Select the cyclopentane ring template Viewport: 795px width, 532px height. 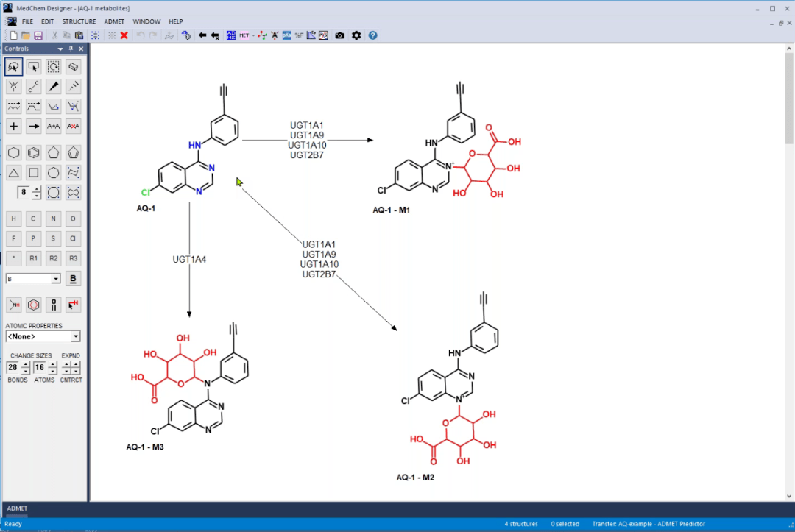[x=53, y=153]
